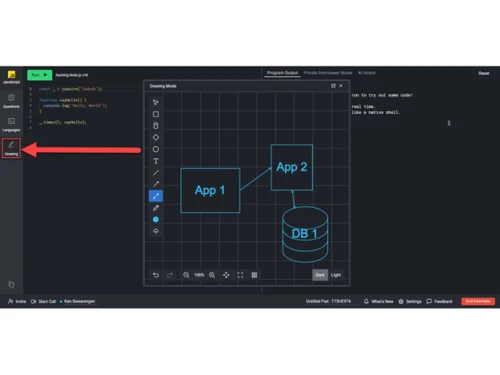Select the freehand pencil tool

156,208
